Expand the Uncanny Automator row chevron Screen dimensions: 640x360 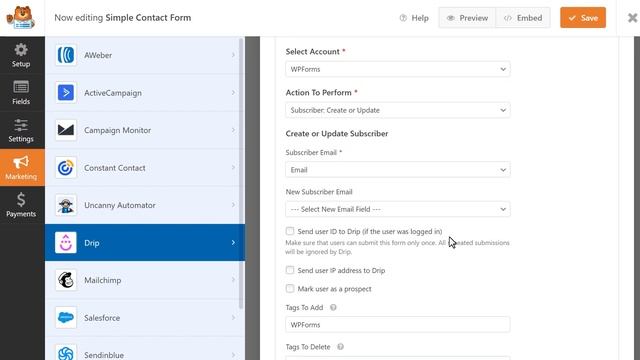[x=233, y=205]
